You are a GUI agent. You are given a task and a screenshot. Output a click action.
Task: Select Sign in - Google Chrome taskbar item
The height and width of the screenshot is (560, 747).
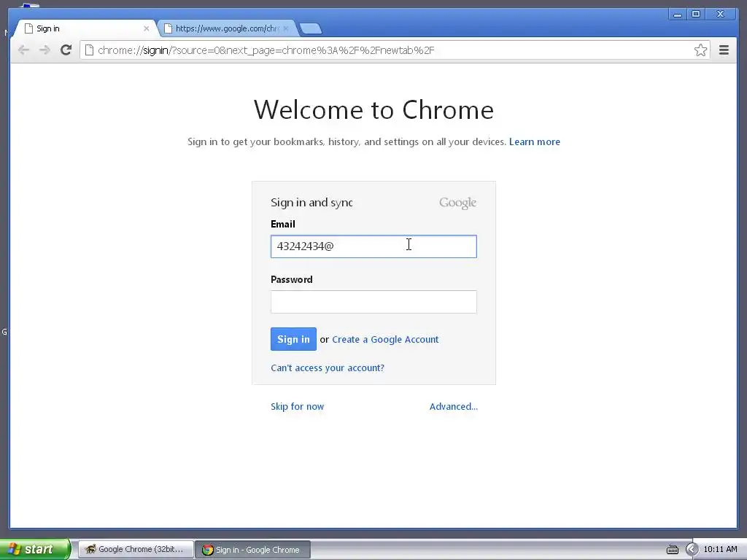(x=253, y=550)
